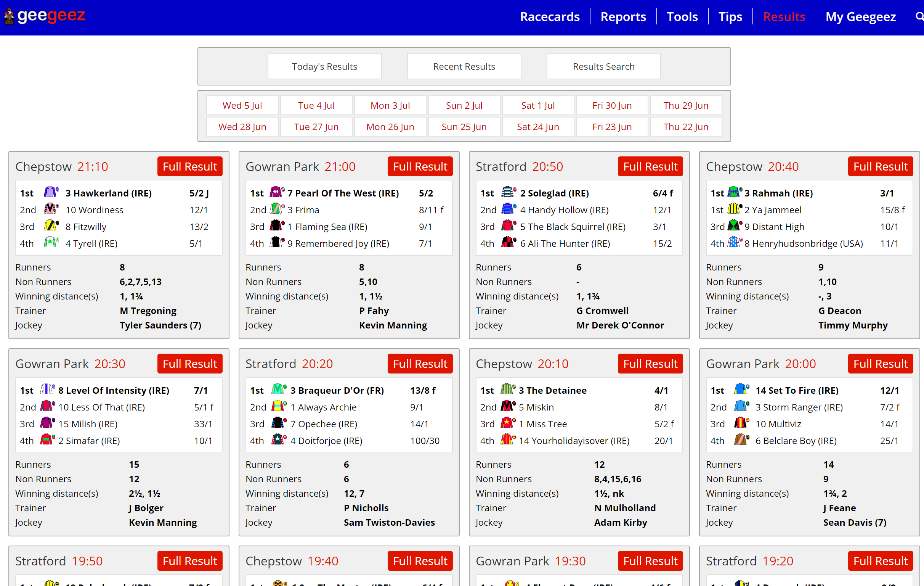Click the search magnifier icon in header

919,16
